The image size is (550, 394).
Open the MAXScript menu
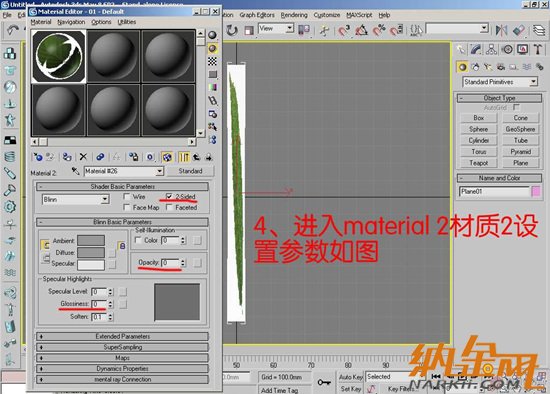click(359, 15)
